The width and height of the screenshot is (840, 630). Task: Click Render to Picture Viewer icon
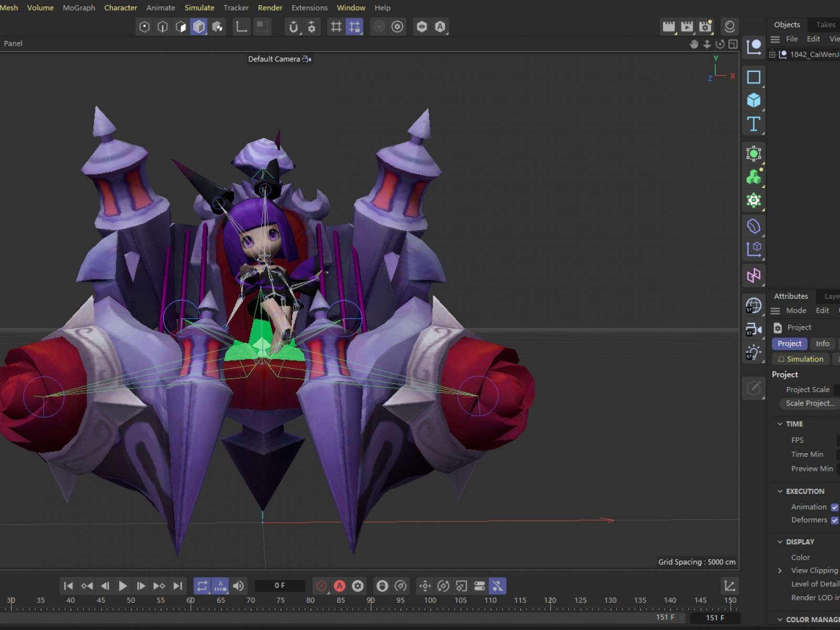(687, 27)
